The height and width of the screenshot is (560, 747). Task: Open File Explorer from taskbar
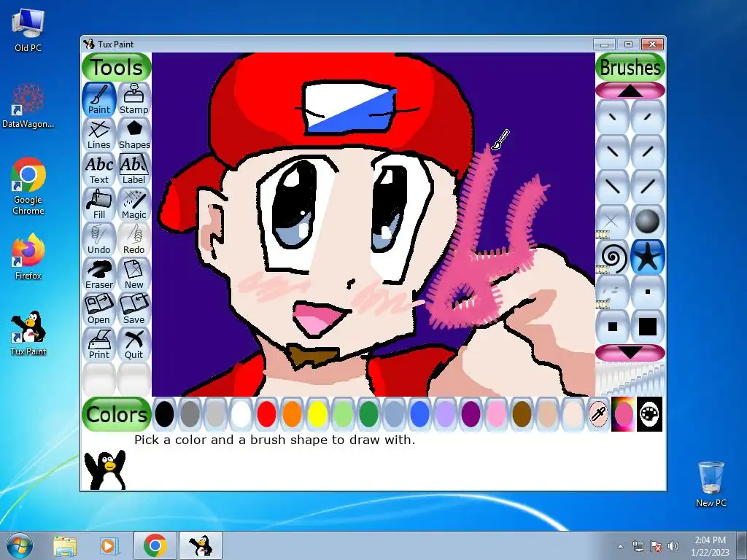coord(65,545)
